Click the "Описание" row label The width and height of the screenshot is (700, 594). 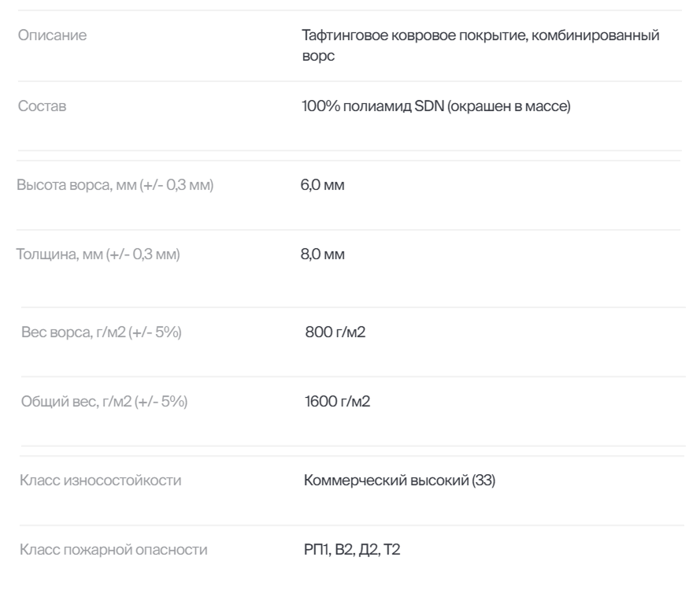tap(54, 36)
